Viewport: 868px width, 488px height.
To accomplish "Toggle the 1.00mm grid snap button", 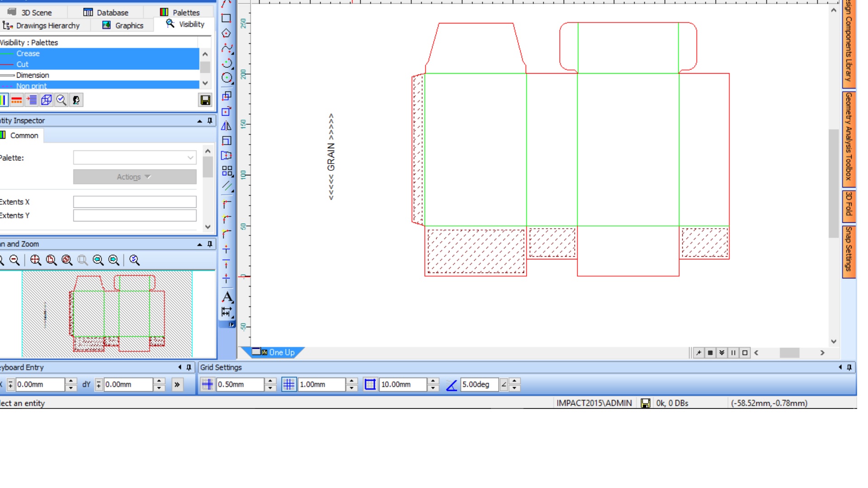I will pos(288,385).
